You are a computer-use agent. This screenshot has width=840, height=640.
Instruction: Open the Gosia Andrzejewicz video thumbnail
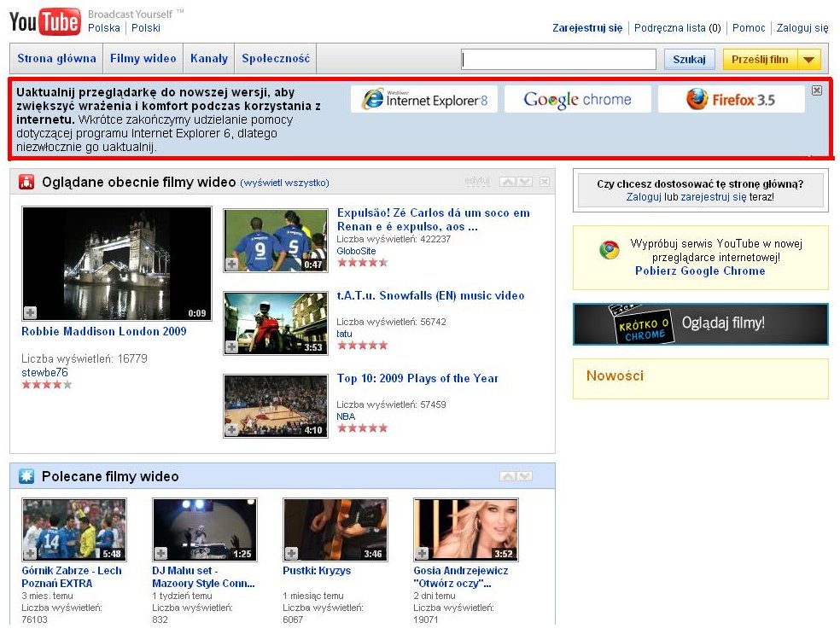(x=465, y=530)
